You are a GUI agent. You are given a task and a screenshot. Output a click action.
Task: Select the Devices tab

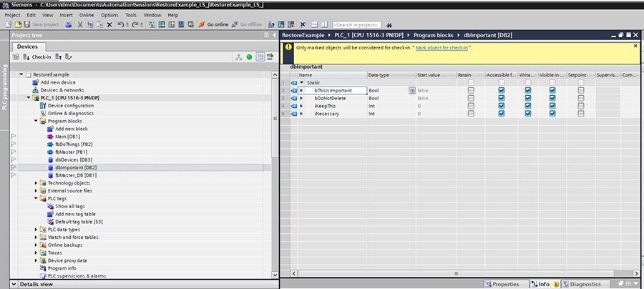pos(27,46)
